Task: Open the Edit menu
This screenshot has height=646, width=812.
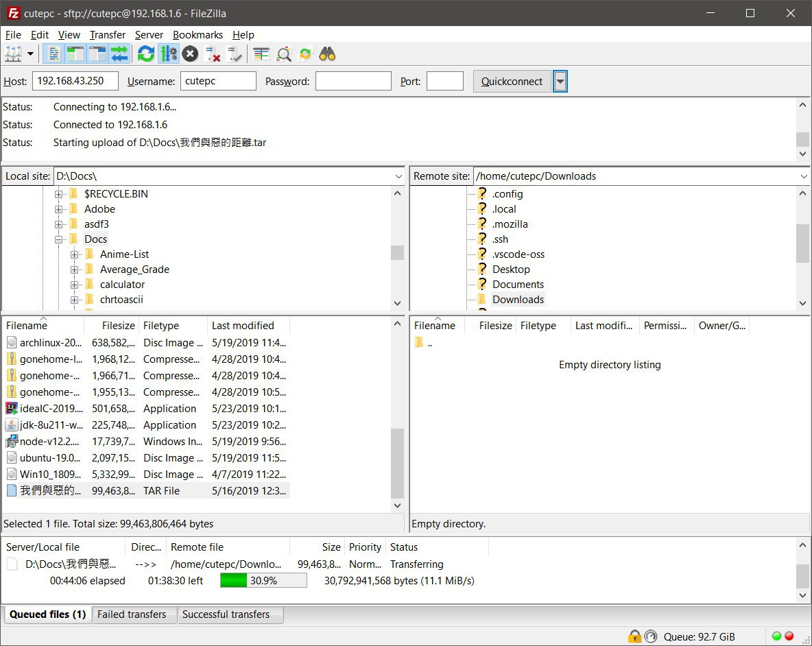Action: (x=39, y=35)
